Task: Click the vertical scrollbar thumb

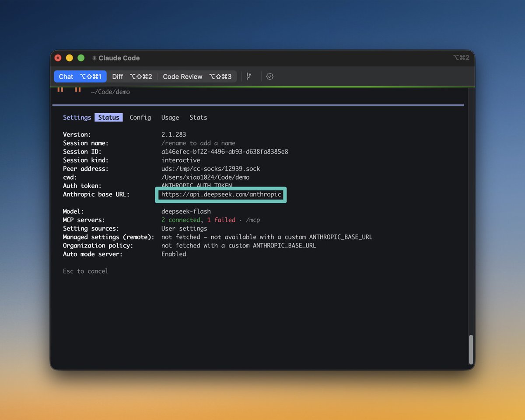Action: coord(471,350)
